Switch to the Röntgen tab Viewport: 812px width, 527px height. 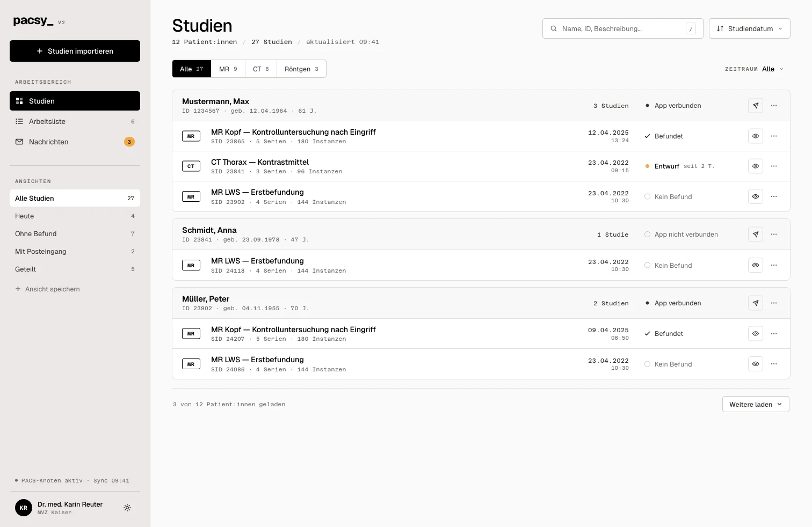301,69
